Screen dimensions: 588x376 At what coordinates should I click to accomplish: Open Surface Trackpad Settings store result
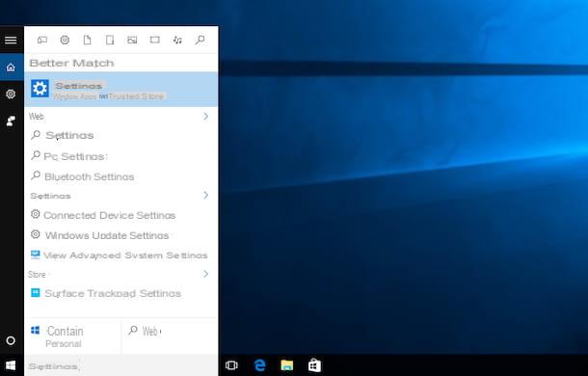(121, 293)
